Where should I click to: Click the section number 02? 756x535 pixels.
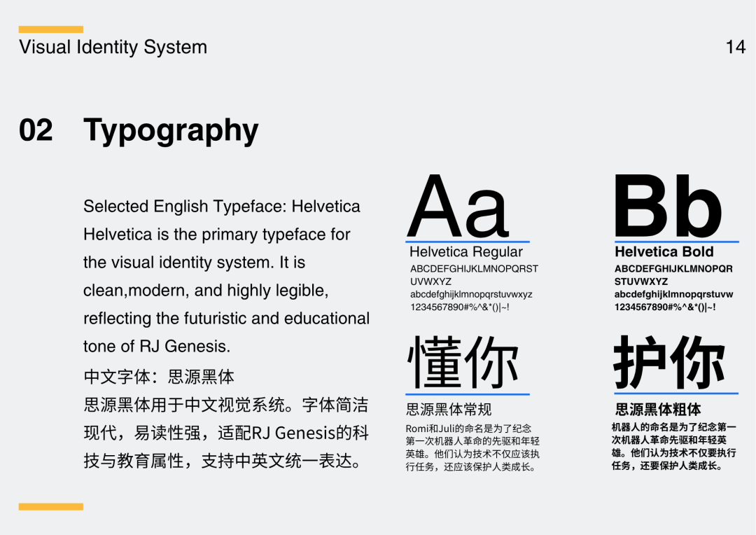[36, 130]
